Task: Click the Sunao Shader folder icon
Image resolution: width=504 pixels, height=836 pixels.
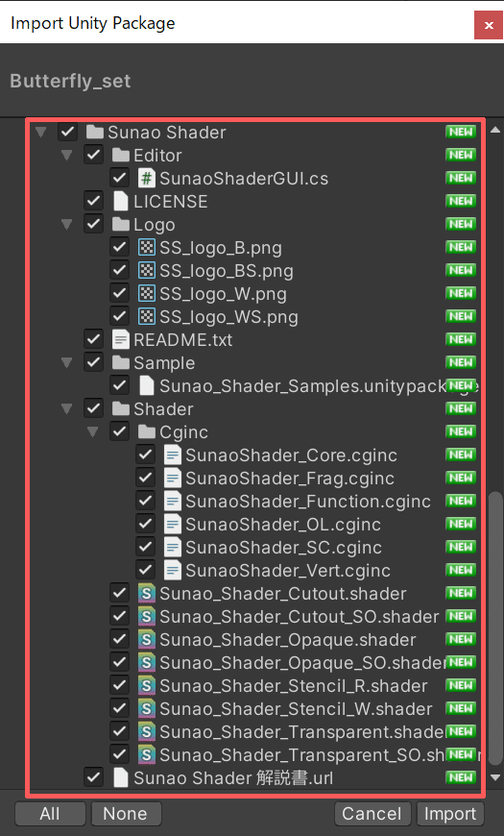Action: tap(94, 132)
